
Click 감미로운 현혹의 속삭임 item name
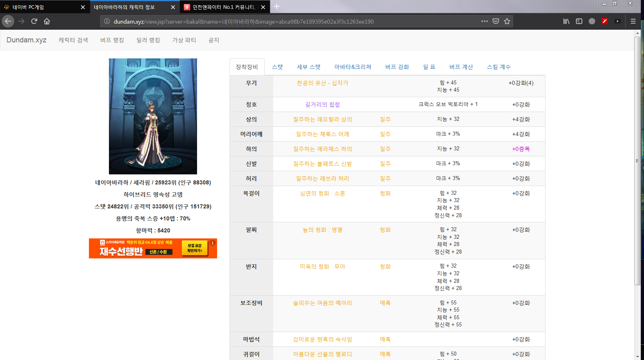coord(322,339)
